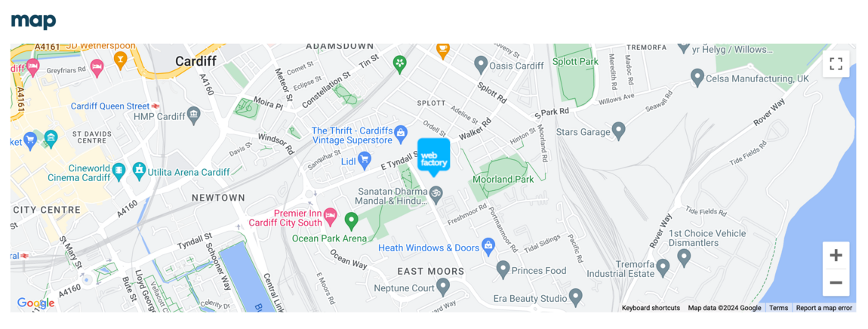The height and width of the screenshot is (329, 868).
Task: Click the Cineworld Cinema Cardiff pin
Action: tap(119, 172)
